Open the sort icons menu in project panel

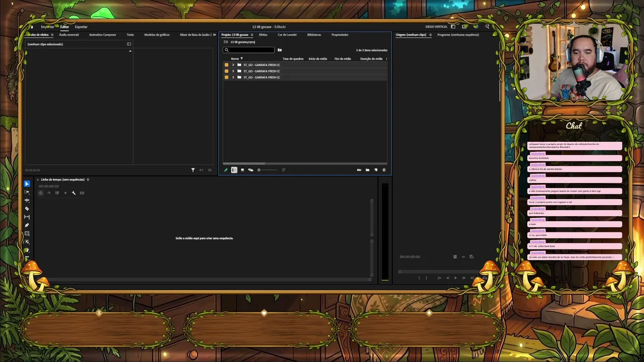tap(283, 170)
